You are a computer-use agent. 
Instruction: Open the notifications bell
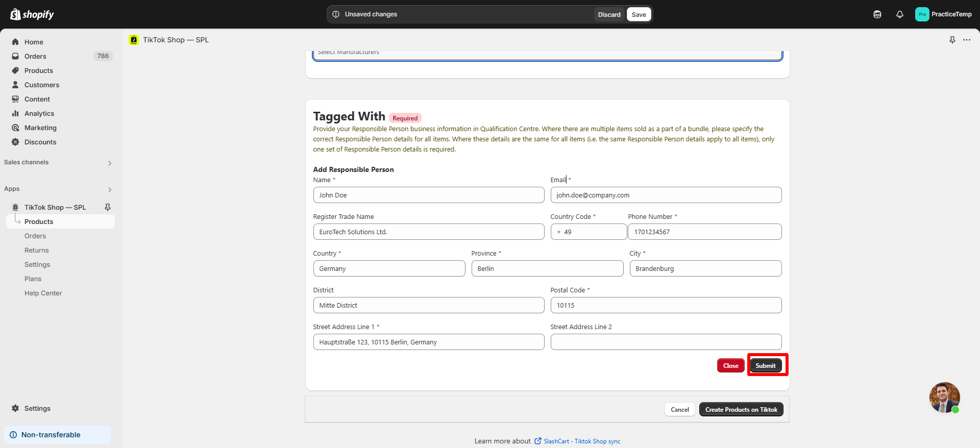899,14
